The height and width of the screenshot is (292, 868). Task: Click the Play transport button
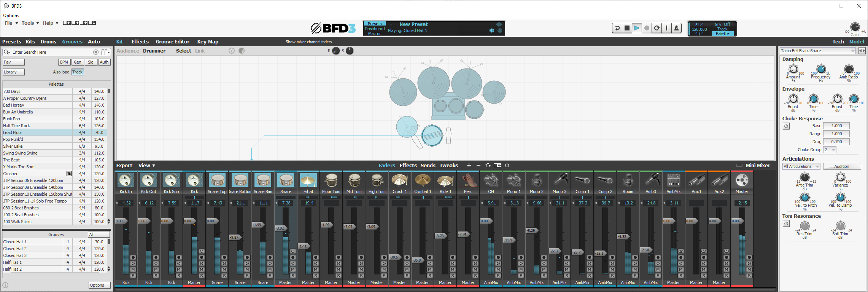(x=637, y=28)
